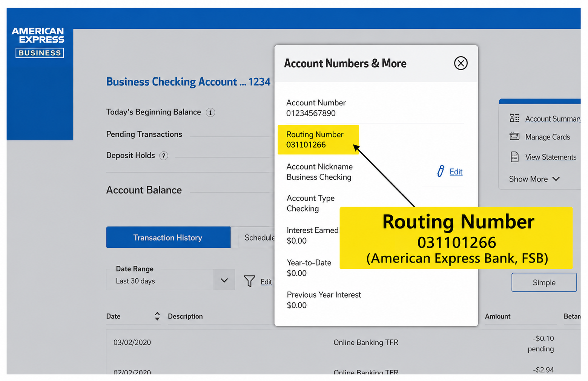The width and height of the screenshot is (588, 381).
Task: Close the Account Numbers & More dialog
Action: tap(461, 63)
